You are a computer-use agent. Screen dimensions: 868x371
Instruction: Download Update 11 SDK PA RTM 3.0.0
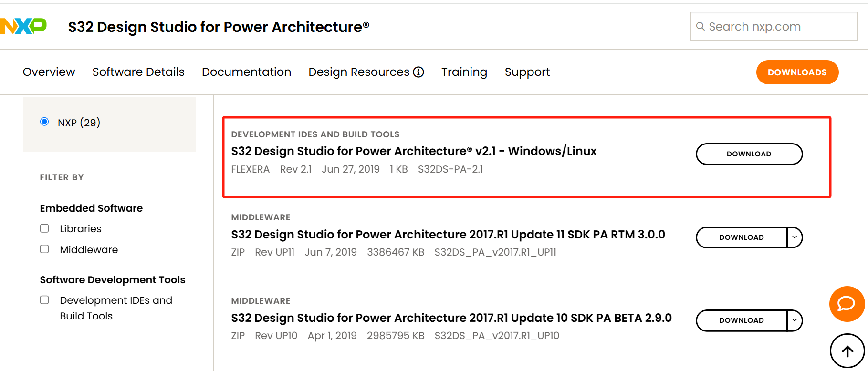coord(742,237)
